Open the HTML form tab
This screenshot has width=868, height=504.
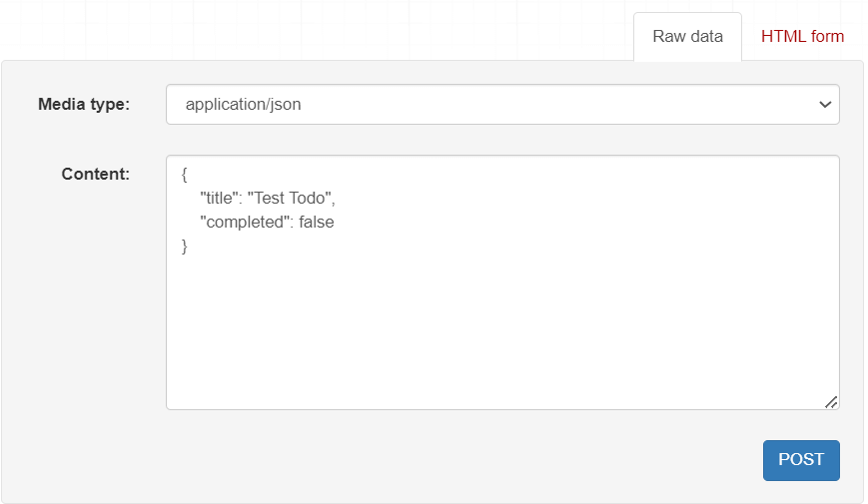point(802,37)
